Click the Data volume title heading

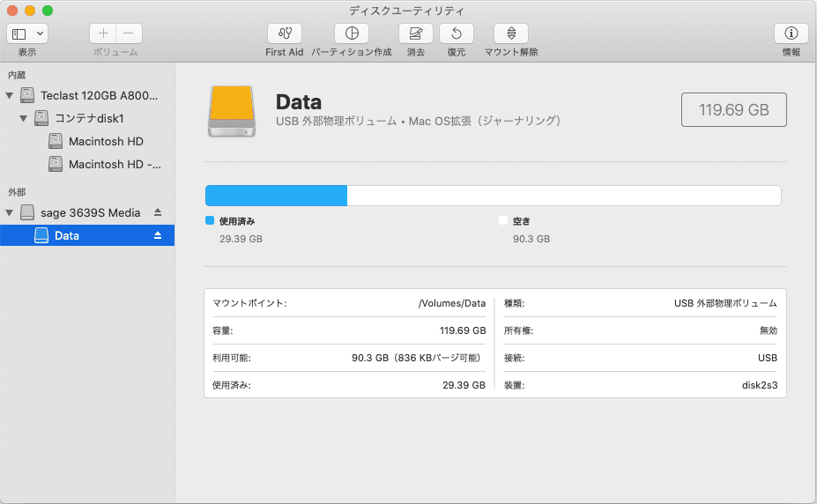pyautogui.click(x=299, y=102)
